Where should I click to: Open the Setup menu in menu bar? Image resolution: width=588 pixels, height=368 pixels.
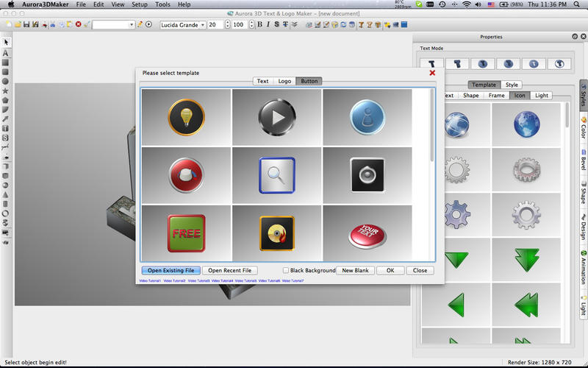[x=139, y=4]
